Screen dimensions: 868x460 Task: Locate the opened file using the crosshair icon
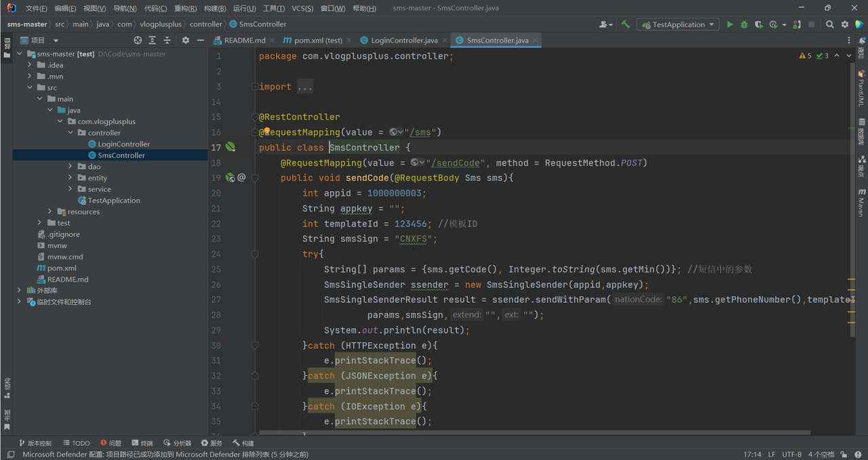pos(138,41)
